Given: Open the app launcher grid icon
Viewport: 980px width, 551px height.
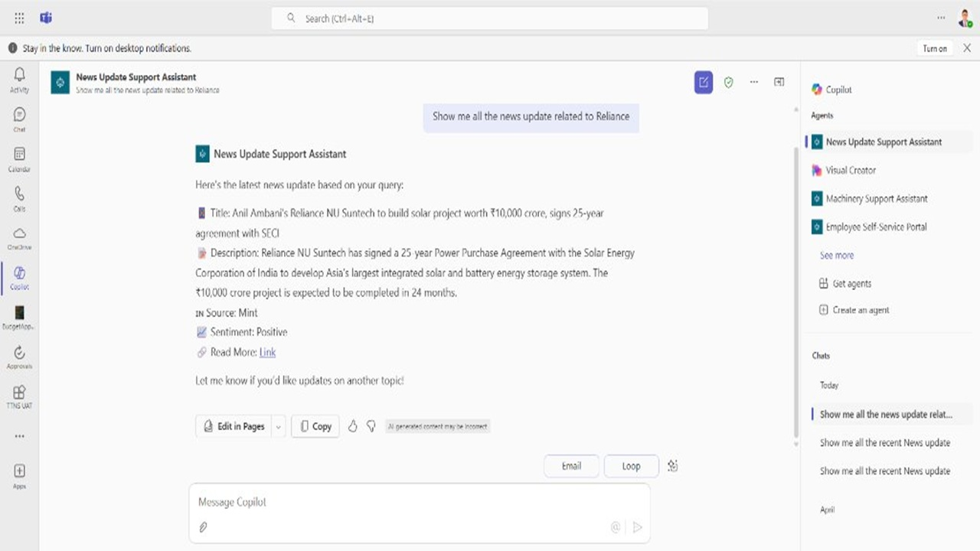Looking at the screenshot, I should point(19,18).
